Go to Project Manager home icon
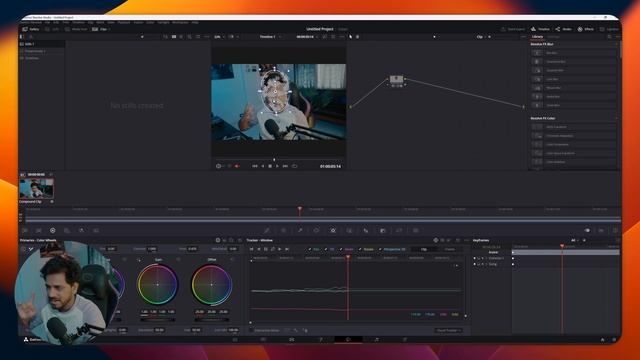This screenshot has width=640, height=360. click(x=602, y=340)
